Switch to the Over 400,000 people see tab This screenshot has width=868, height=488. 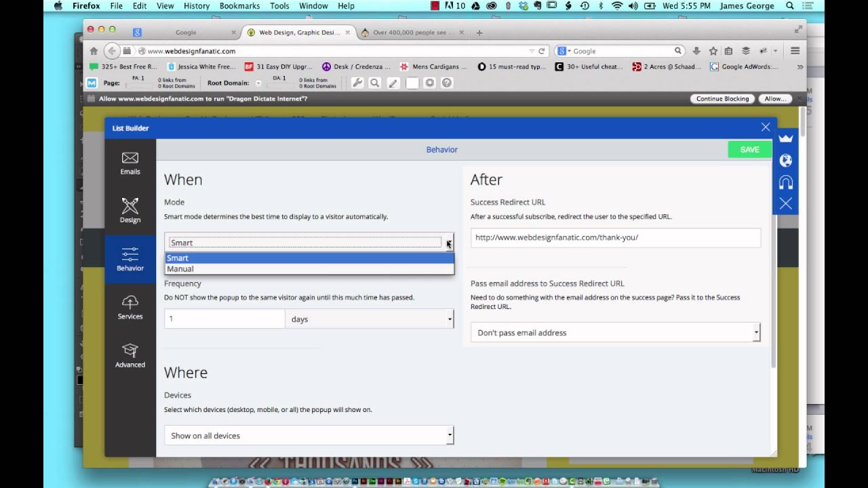coord(414,33)
